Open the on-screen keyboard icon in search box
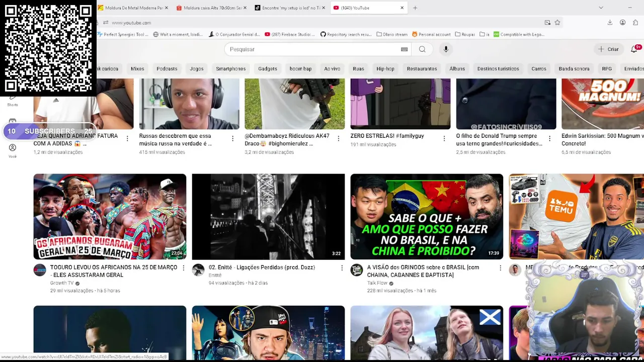Viewport: 644px width, 362px height. (404, 49)
